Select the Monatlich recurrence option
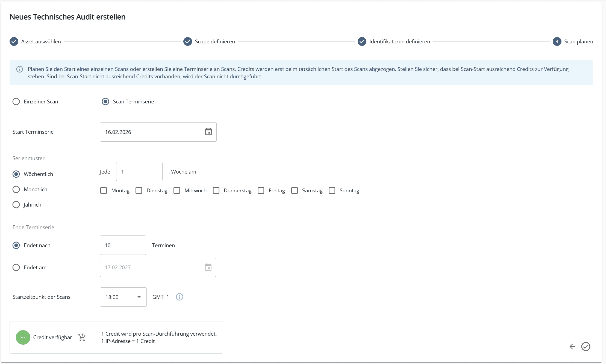 [16, 189]
